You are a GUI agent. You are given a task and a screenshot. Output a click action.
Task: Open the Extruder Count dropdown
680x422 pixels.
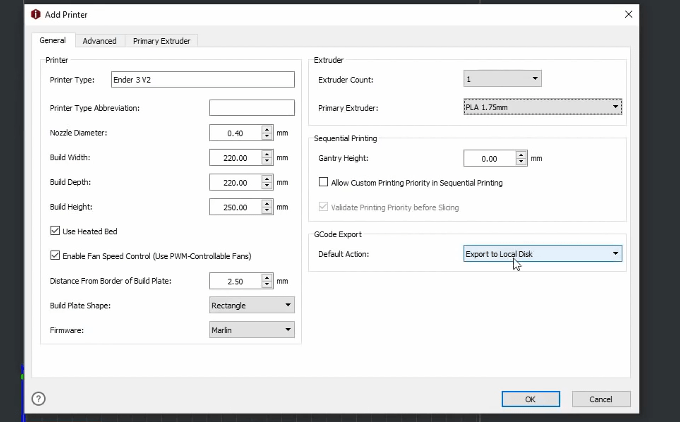pos(502,79)
